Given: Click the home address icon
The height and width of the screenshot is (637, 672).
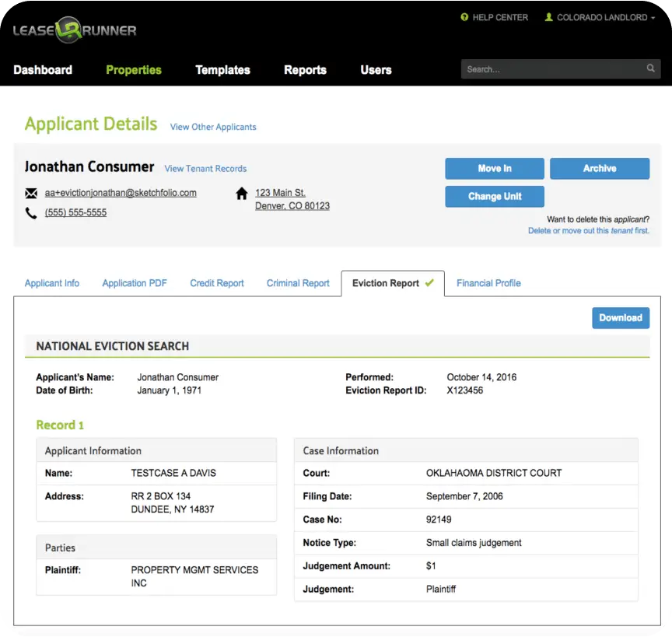Looking at the screenshot, I should (241, 194).
